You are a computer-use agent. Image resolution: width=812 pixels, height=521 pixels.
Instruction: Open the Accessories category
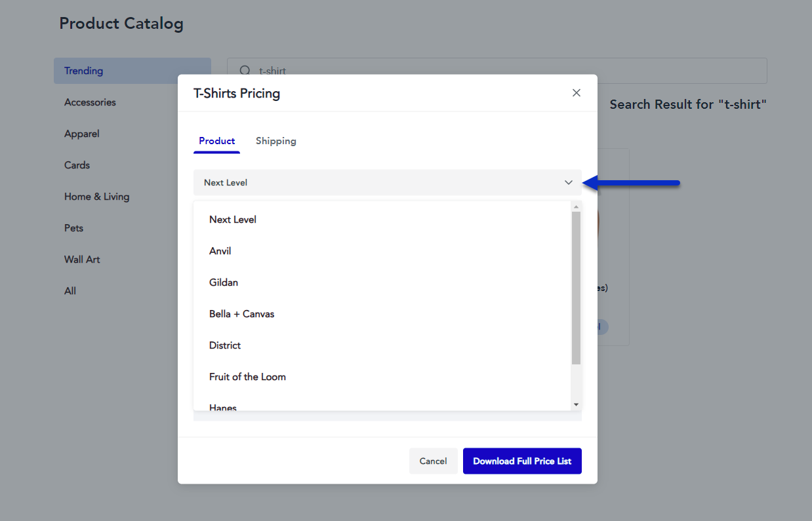(90, 102)
